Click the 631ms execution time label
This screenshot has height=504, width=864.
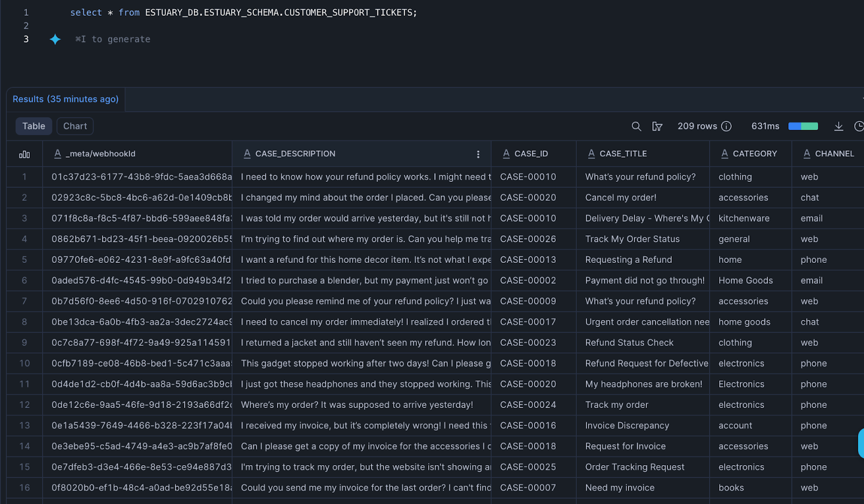pos(765,126)
